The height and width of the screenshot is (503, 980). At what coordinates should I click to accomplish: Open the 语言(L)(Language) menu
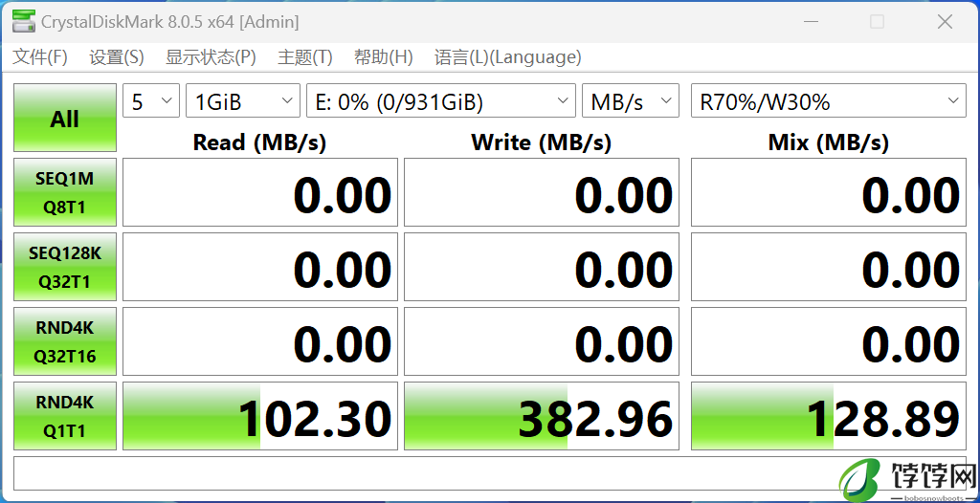508,57
